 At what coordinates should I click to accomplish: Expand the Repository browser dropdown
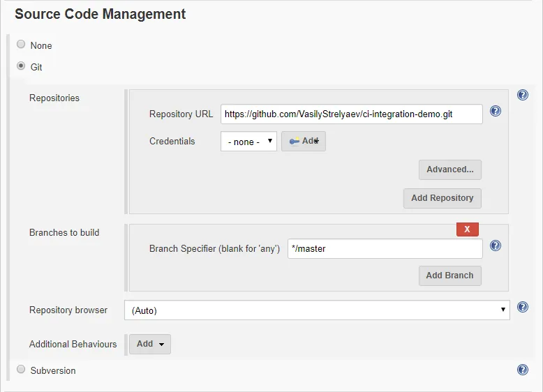[x=317, y=310]
